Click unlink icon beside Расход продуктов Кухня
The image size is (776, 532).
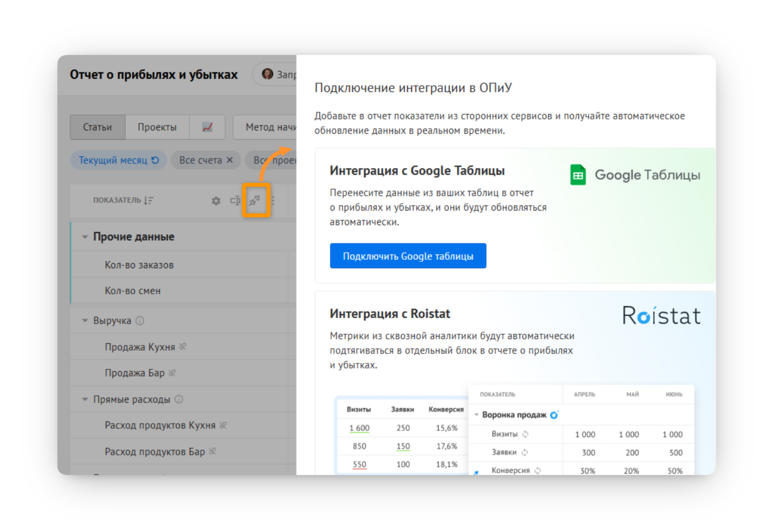tap(223, 425)
